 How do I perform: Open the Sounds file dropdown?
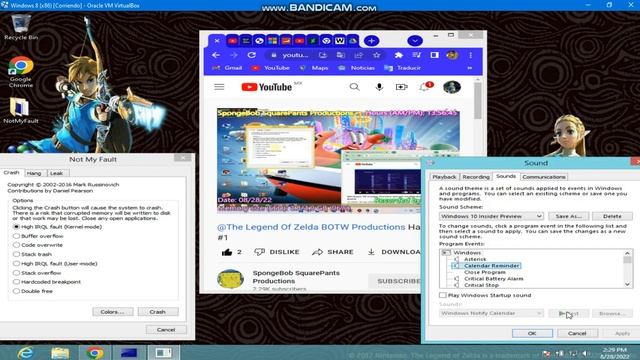(x=491, y=313)
